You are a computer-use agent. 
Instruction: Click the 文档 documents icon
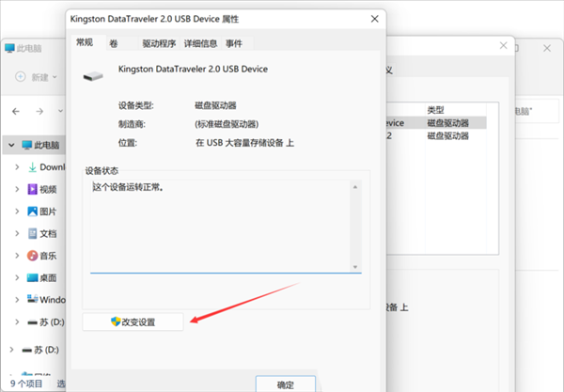pos(32,233)
